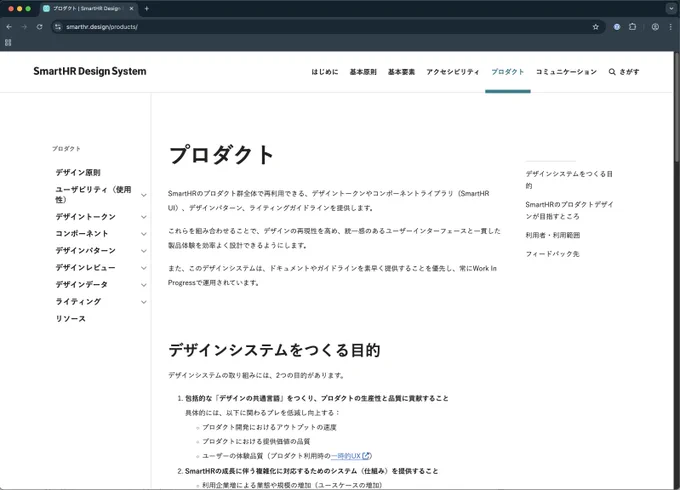Open デザインデータ sidebar link
The height and width of the screenshot is (490, 680).
click(x=82, y=284)
